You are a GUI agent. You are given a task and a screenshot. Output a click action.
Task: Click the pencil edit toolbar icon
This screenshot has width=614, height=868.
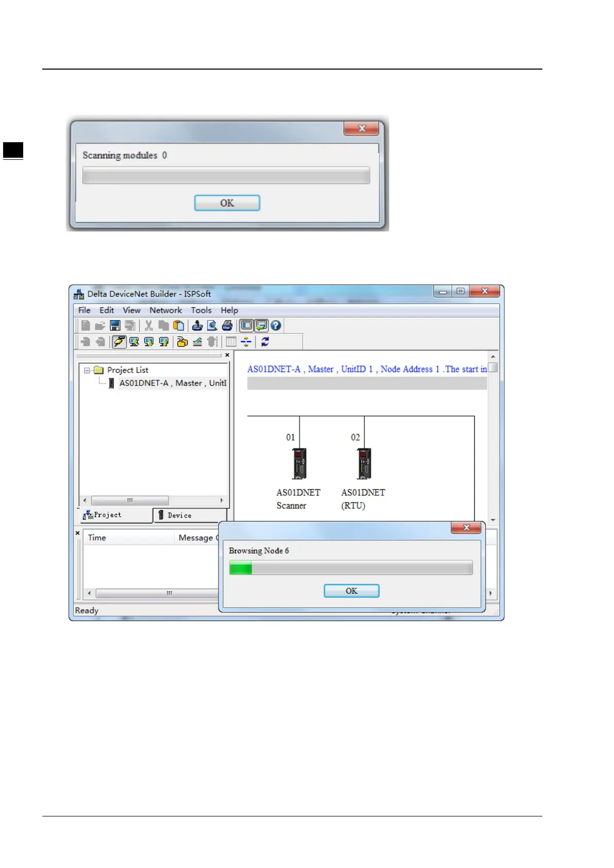pos(197,341)
